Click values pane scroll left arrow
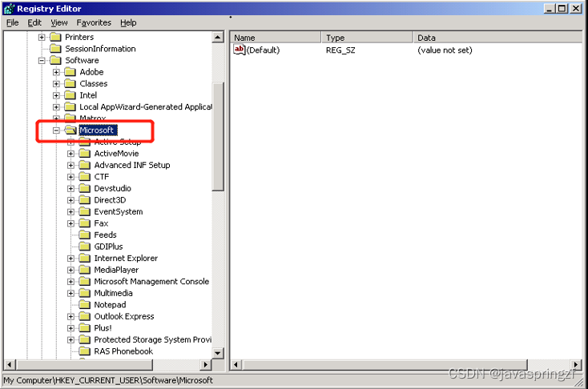The image size is (588, 389). pyautogui.click(x=236, y=364)
